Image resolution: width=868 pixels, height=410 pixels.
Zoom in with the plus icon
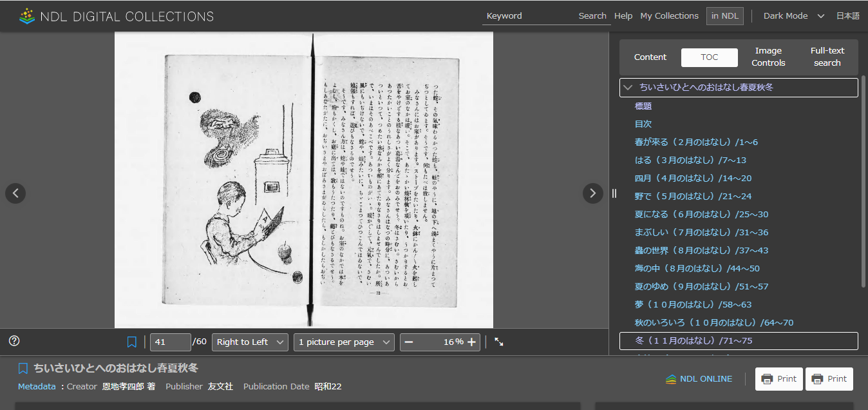pos(471,342)
